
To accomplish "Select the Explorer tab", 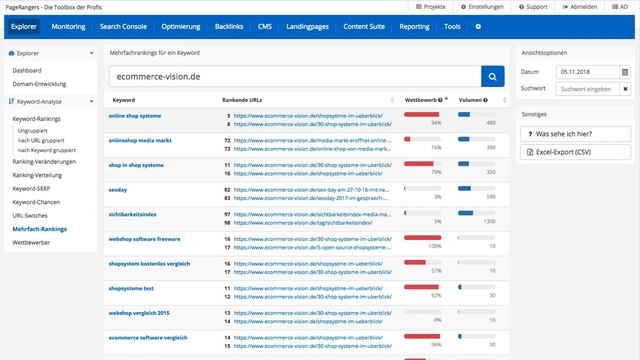I will pos(24,27).
